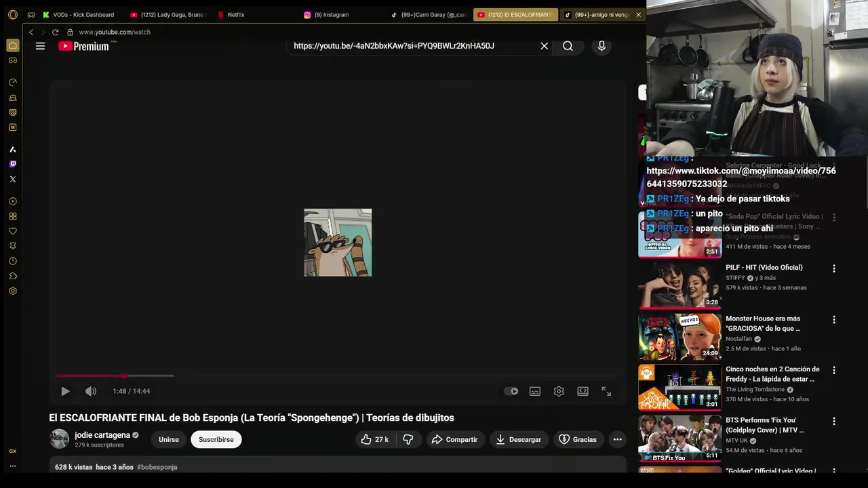Click the YouTube Premium logo
This screenshot has height=488, width=868.
(x=84, y=46)
